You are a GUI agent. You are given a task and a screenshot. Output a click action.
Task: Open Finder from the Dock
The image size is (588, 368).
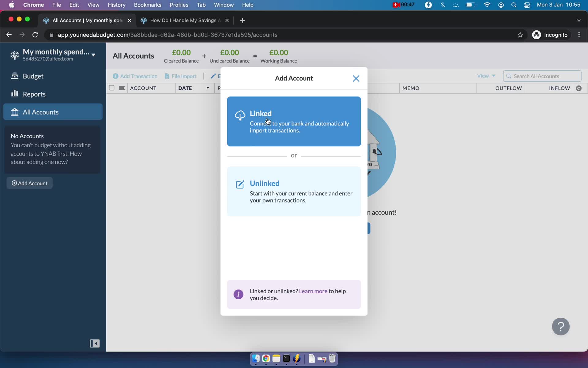[x=256, y=358]
